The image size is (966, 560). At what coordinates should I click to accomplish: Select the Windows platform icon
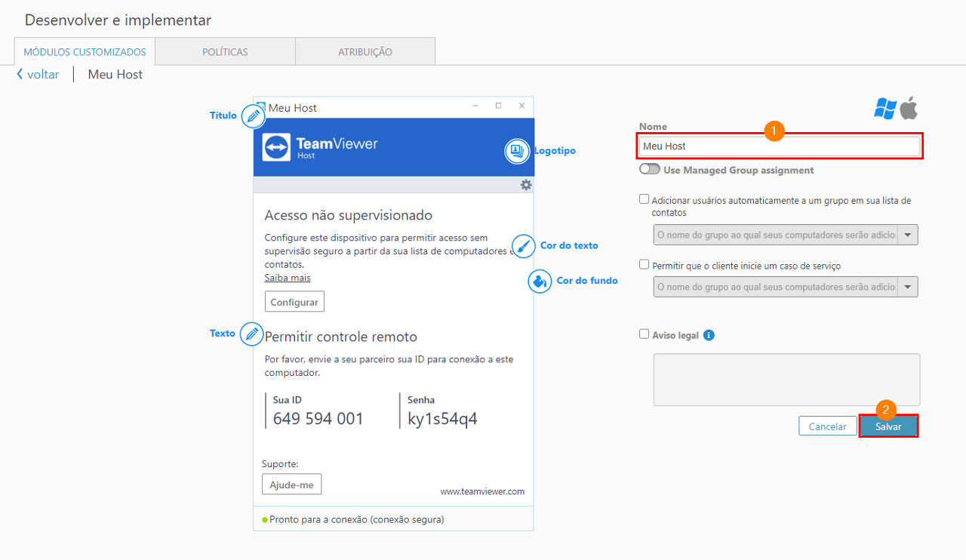pos(885,108)
